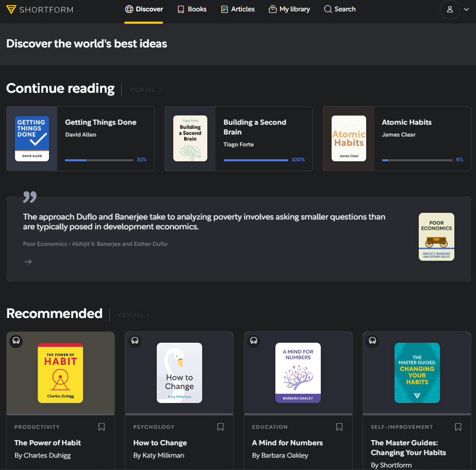Click author David Allen
The image size is (476, 470).
(81, 135)
